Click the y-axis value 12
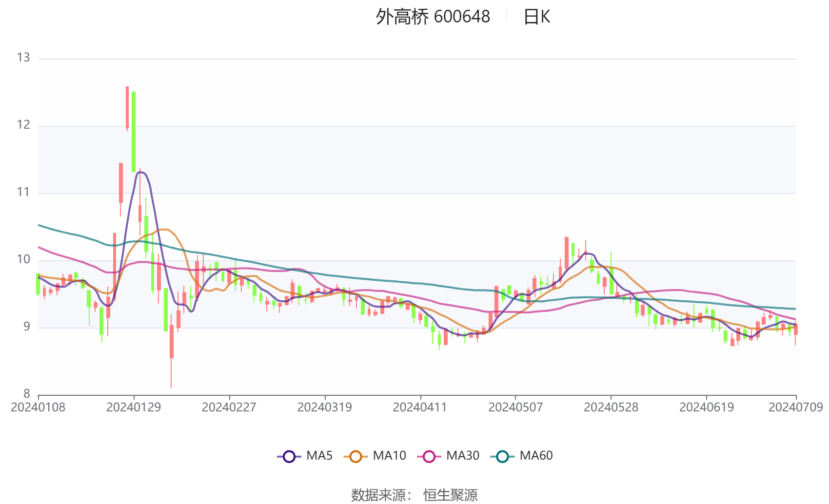Viewport: 829px width, 504px height. point(23,125)
